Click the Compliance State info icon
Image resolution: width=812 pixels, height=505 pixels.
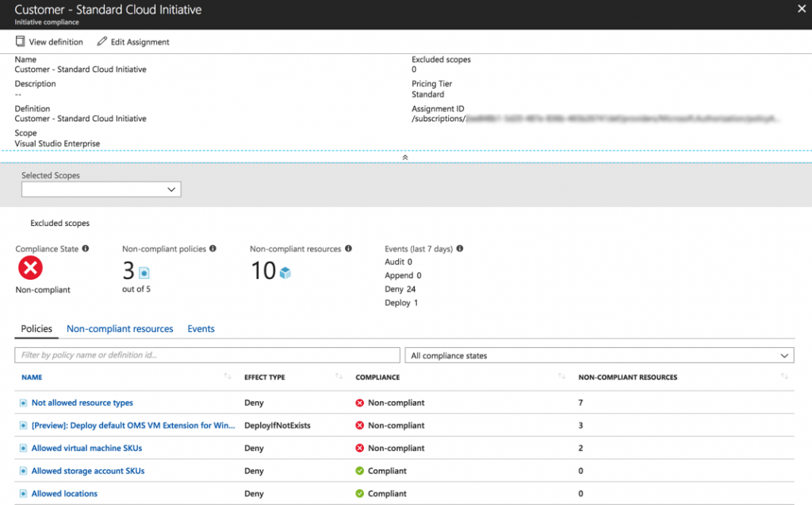[86, 249]
